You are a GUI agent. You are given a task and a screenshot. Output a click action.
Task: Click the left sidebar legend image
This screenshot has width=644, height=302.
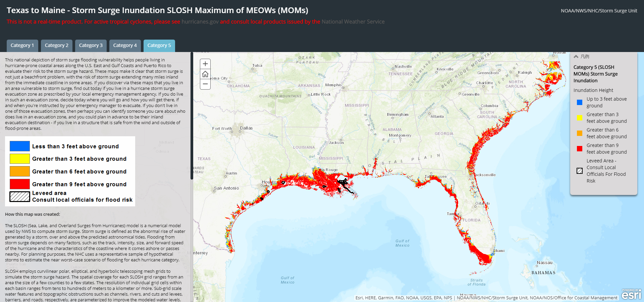click(x=70, y=171)
